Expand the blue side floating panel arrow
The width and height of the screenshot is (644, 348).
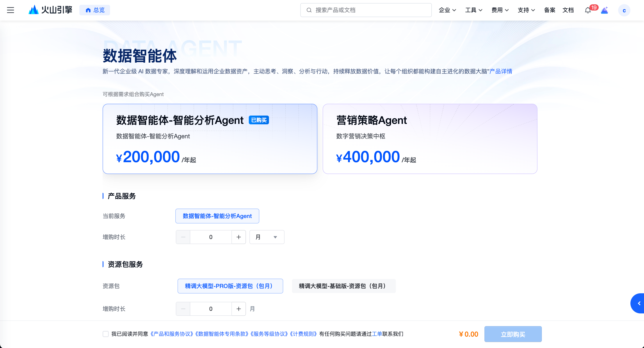[x=639, y=303]
